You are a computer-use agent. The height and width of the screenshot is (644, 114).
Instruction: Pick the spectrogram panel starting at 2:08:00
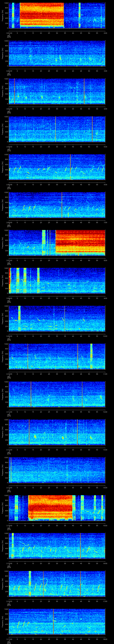pyautogui.click(x=57, y=280)
